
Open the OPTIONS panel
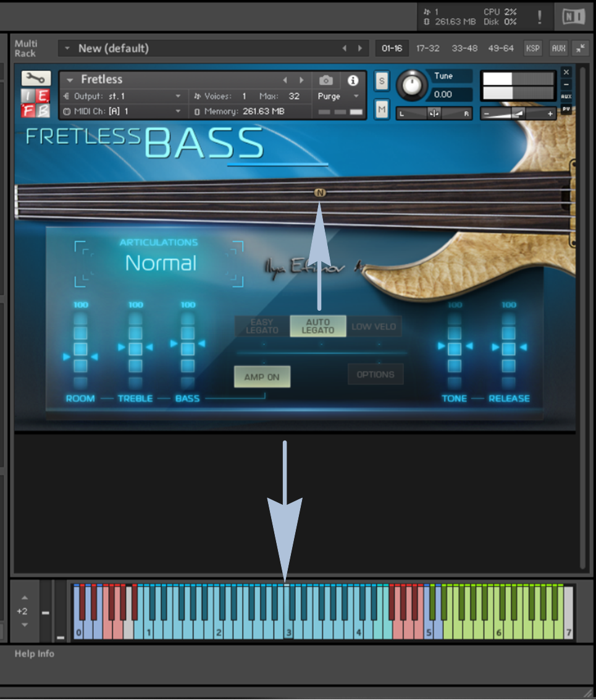(376, 374)
